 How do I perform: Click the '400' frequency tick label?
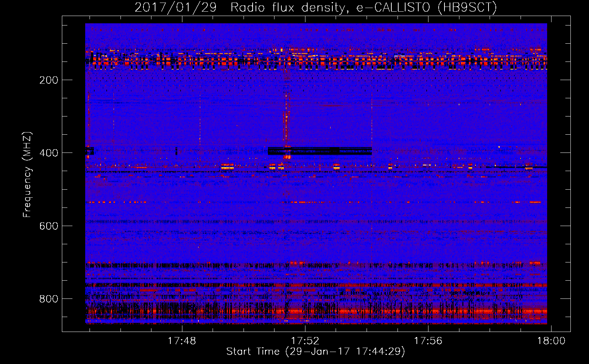pos(49,153)
